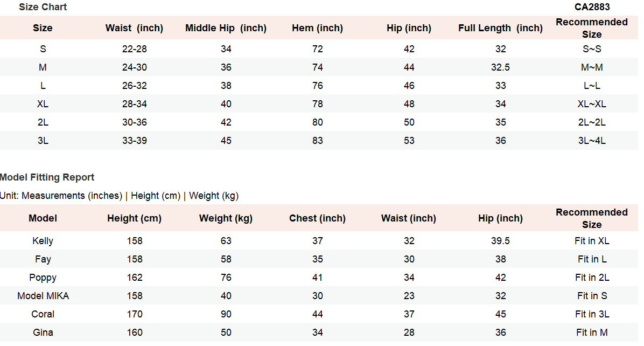The height and width of the screenshot is (346, 644).
Task: Click the hip value 39.5
Action: [500, 241]
